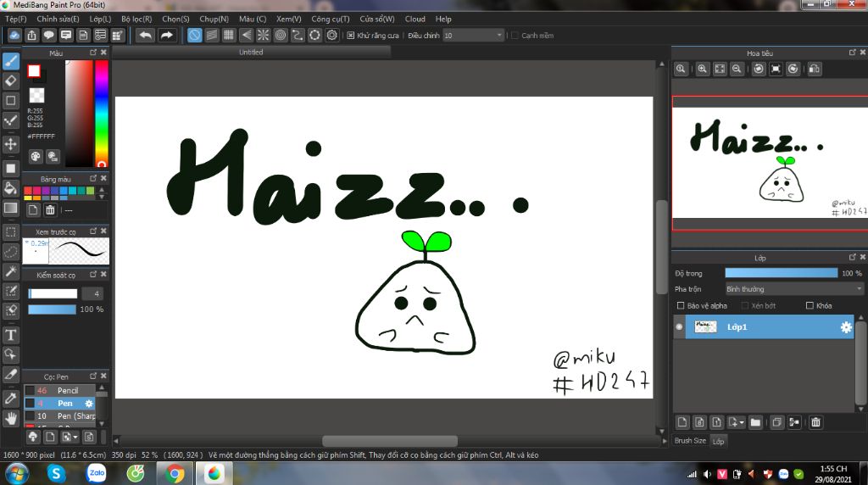Viewport: 868px width, 485px height.
Task: Open the Bộ lọc(R) menu
Action: click(136, 19)
